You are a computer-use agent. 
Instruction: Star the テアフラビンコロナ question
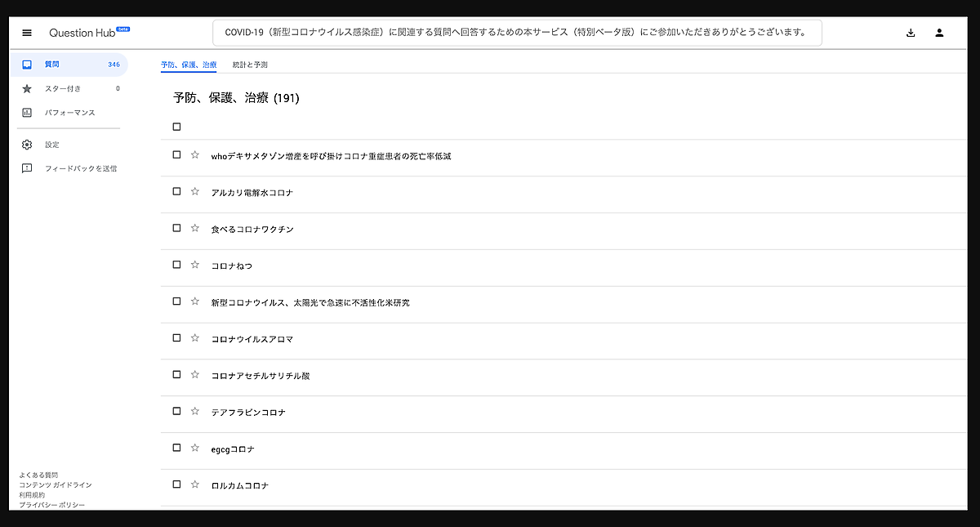pyautogui.click(x=194, y=411)
